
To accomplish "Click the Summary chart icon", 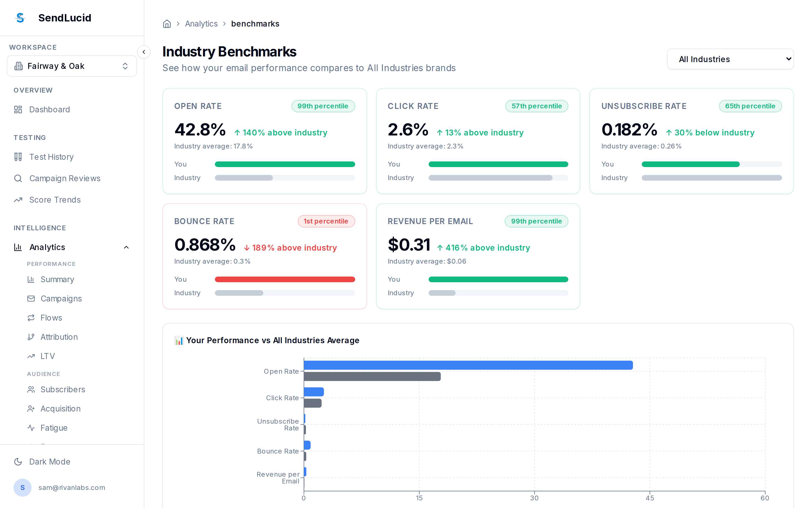I will tap(31, 279).
